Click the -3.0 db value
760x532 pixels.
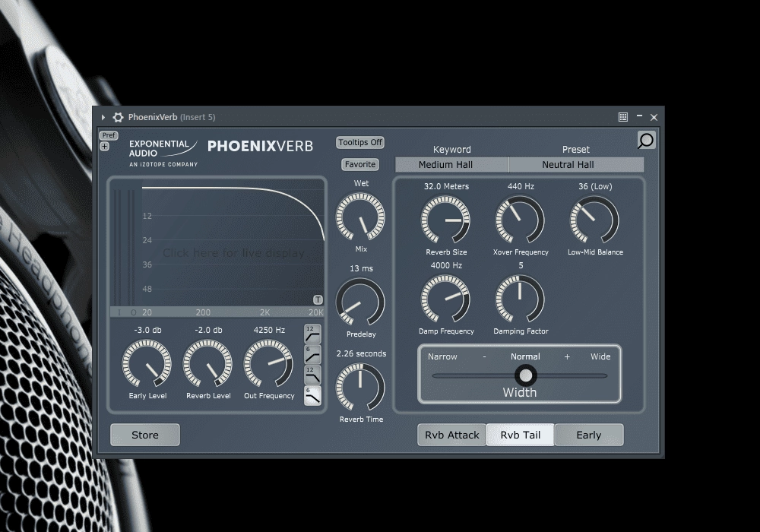coord(148,330)
